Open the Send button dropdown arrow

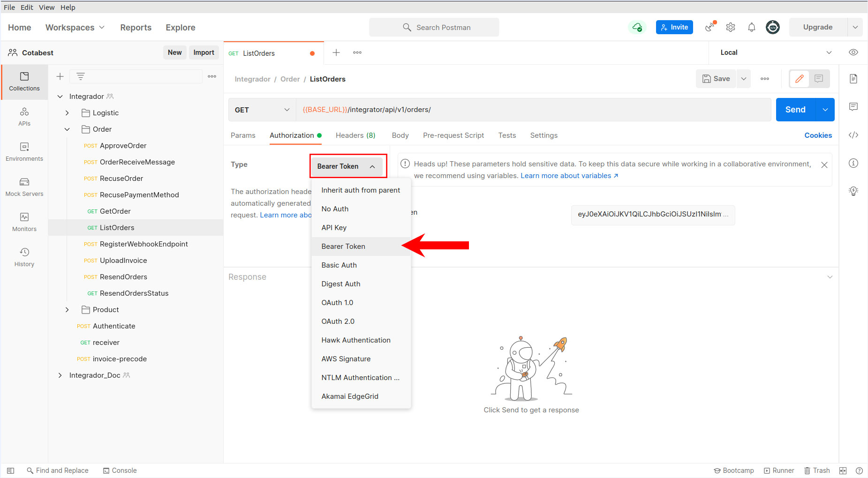tap(825, 110)
